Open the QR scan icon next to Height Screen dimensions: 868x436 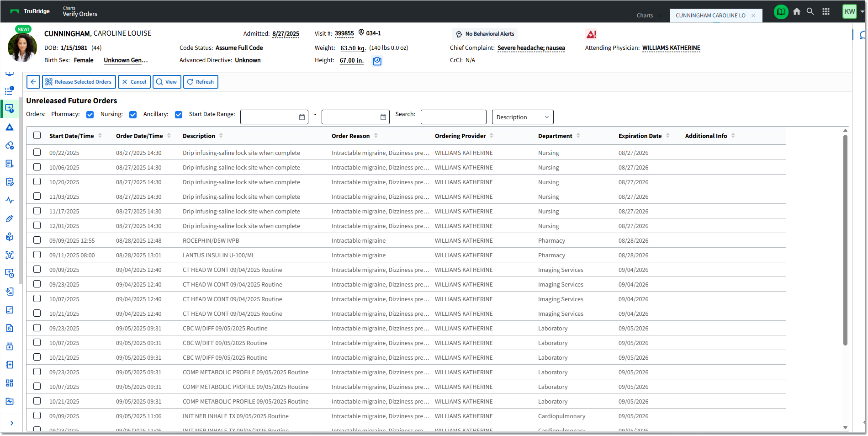[x=377, y=60]
